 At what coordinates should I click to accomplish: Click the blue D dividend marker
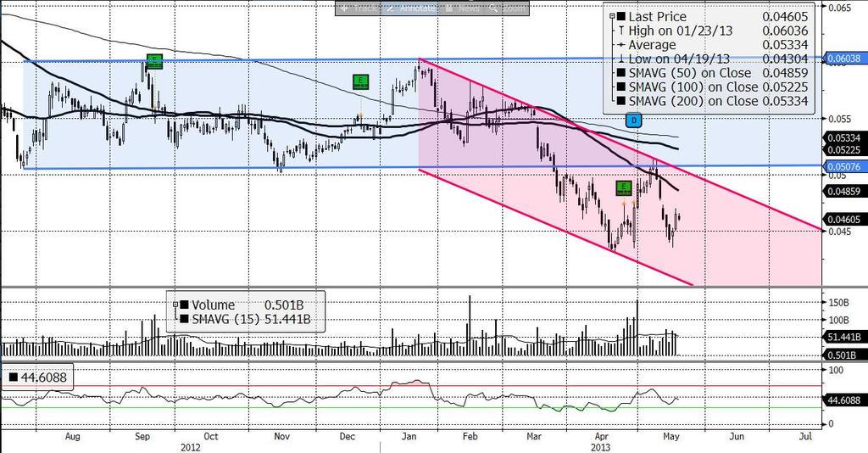[x=634, y=120]
